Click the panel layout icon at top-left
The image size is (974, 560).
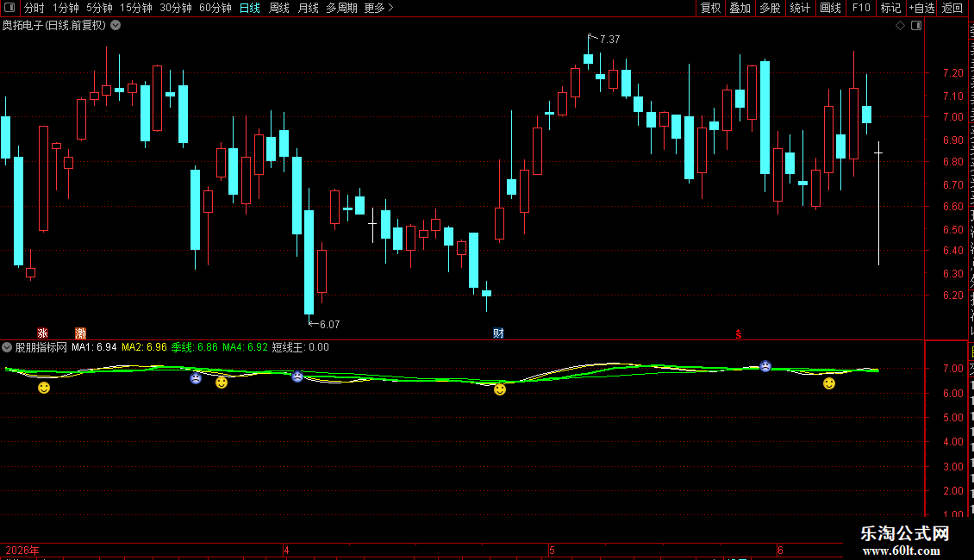click(9, 8)
